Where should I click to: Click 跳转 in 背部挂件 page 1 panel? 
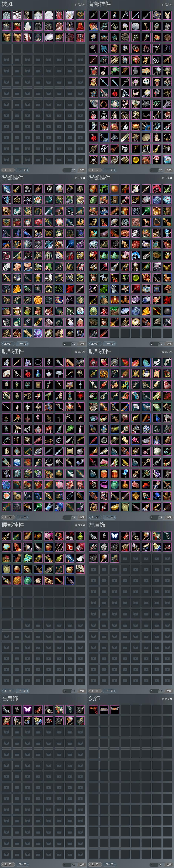pos(169,170)
